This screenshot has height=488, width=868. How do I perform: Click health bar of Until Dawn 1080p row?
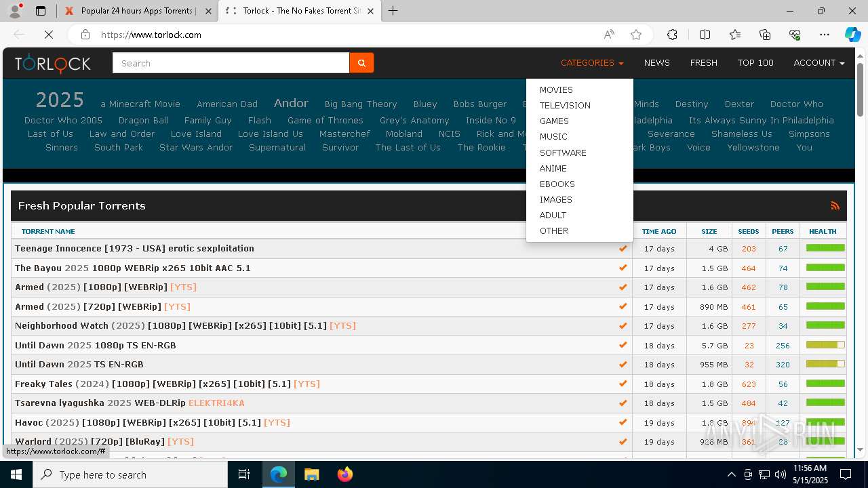coord(825,345)
